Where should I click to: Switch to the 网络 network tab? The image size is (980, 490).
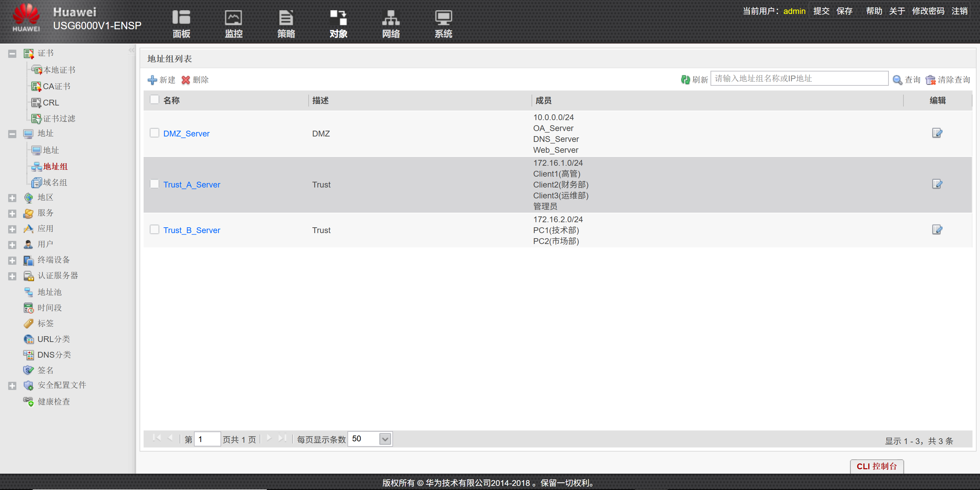coord(391,23)
